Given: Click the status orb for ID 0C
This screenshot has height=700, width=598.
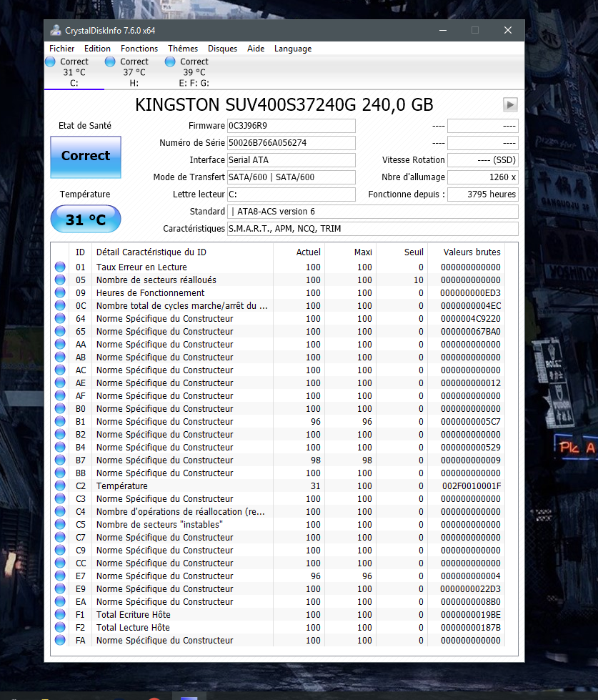Looking at the screenshot, I should point(60,306).
